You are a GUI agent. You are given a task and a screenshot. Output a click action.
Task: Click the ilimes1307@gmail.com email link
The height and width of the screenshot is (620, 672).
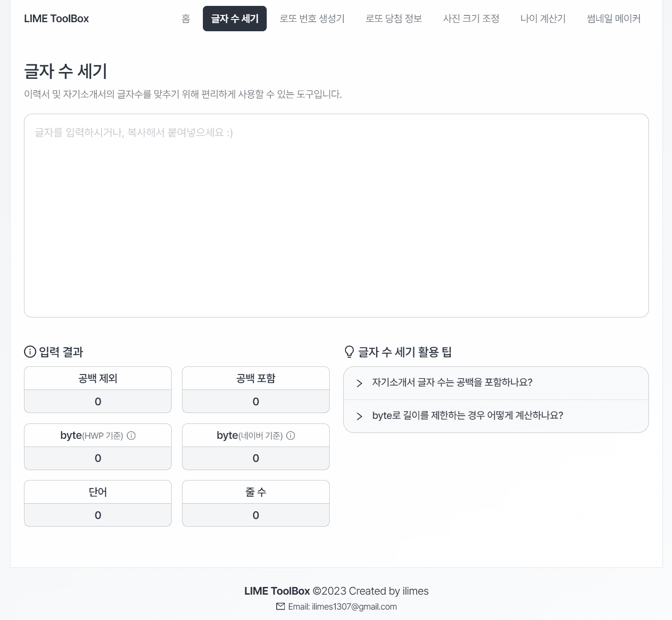tap(354, 606)
